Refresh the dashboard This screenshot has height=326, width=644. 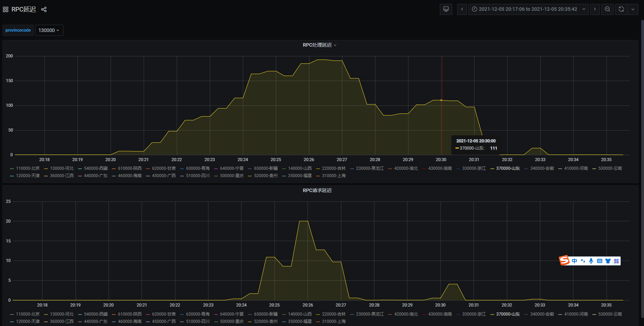tap(621, 9)
